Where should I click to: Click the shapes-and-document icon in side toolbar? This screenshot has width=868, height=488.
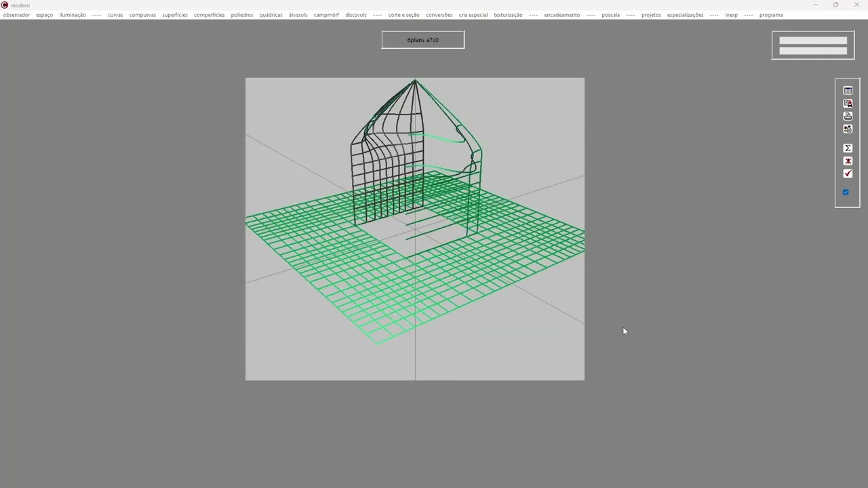coord(848,129)
